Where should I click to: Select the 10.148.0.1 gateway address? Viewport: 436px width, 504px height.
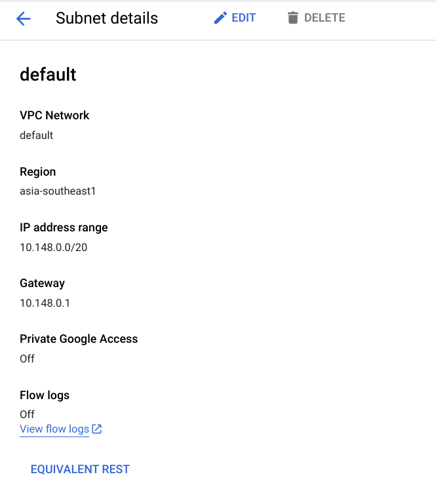[45, 303]
